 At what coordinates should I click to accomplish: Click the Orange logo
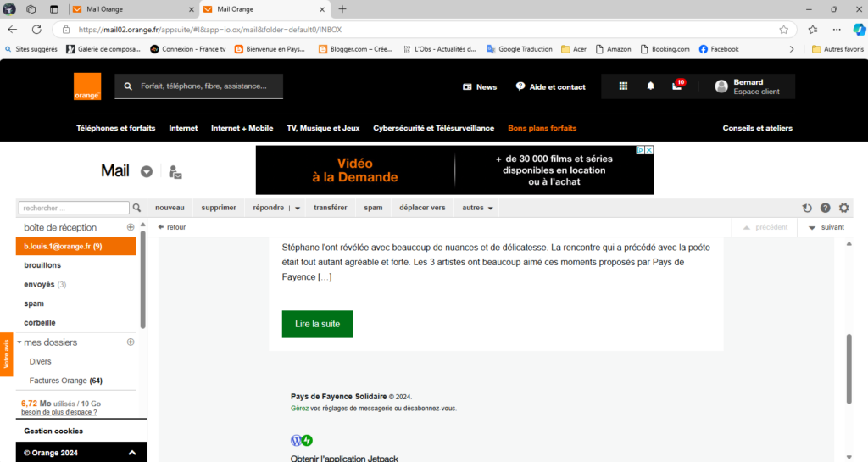tap(87, 86)
